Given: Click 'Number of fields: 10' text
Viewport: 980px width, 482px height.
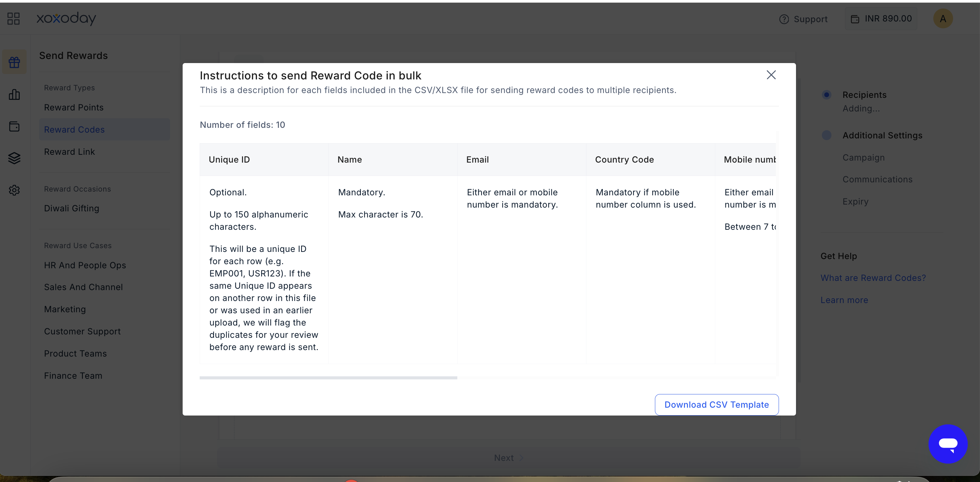Looking at the screenshot, I should click(x=242, y=125).
